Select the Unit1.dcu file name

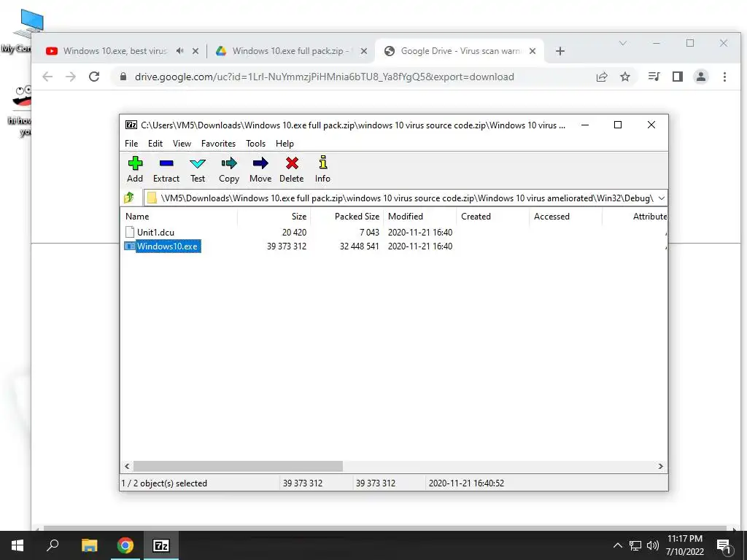[x=156, y=233]
